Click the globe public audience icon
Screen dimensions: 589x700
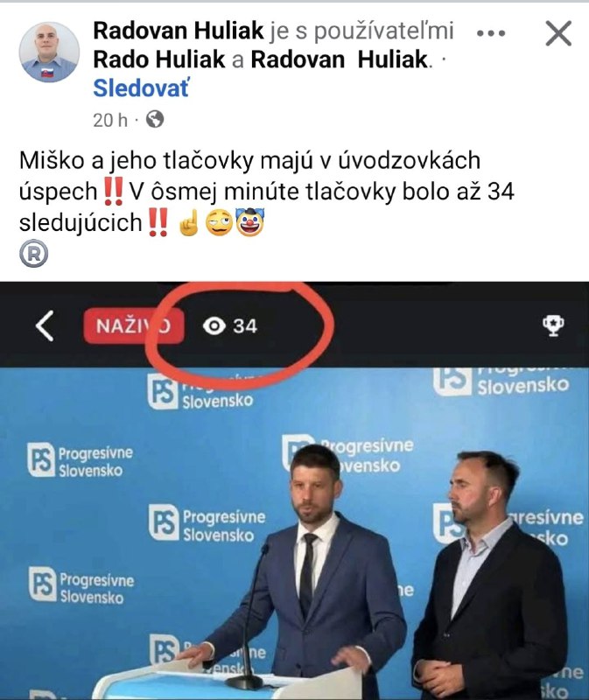coord(155,119)
